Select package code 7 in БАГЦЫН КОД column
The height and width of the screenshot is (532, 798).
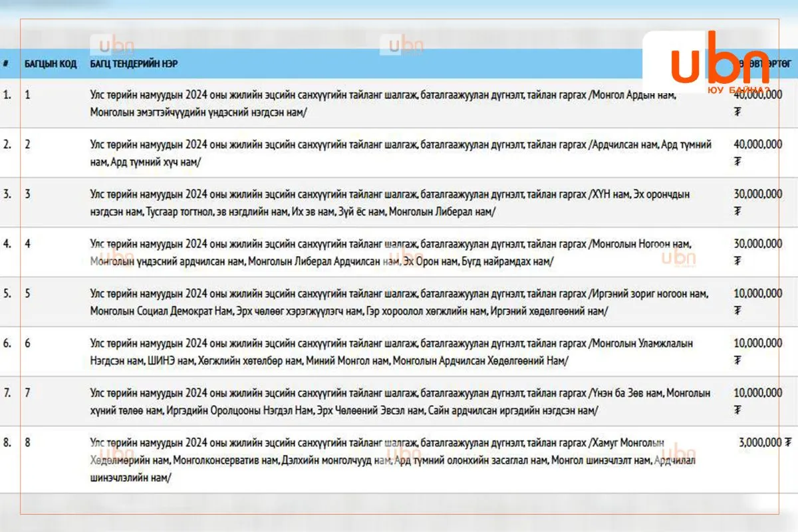pyautogui.click(x=27, y=393)
